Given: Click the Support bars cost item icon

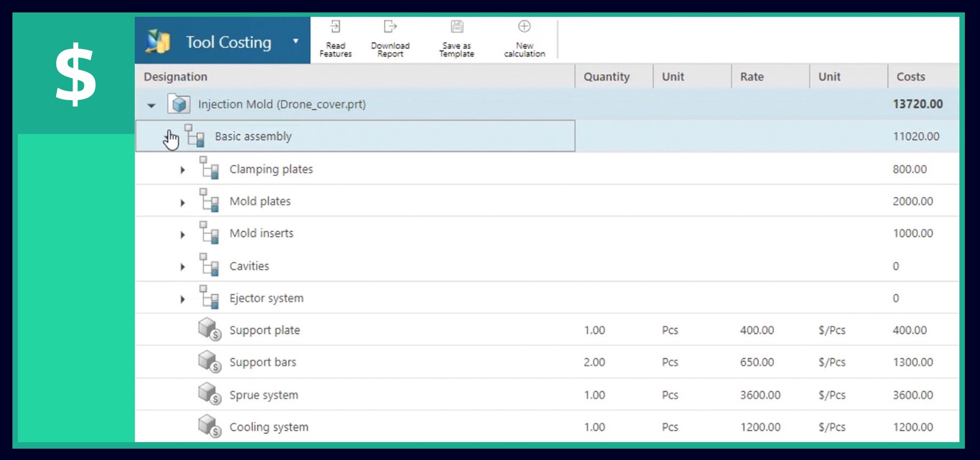Looking at the screenshot, I should [x=209, y=362].
